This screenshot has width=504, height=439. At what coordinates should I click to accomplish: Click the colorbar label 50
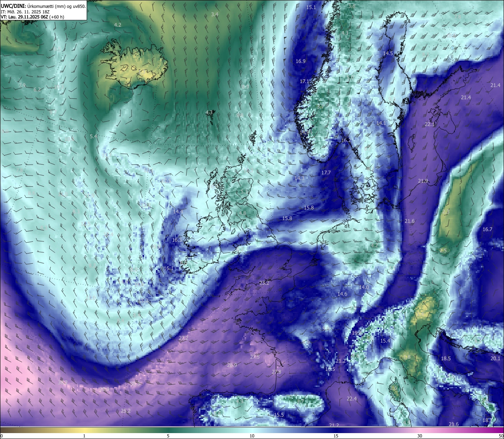click(x=501, y=436)
